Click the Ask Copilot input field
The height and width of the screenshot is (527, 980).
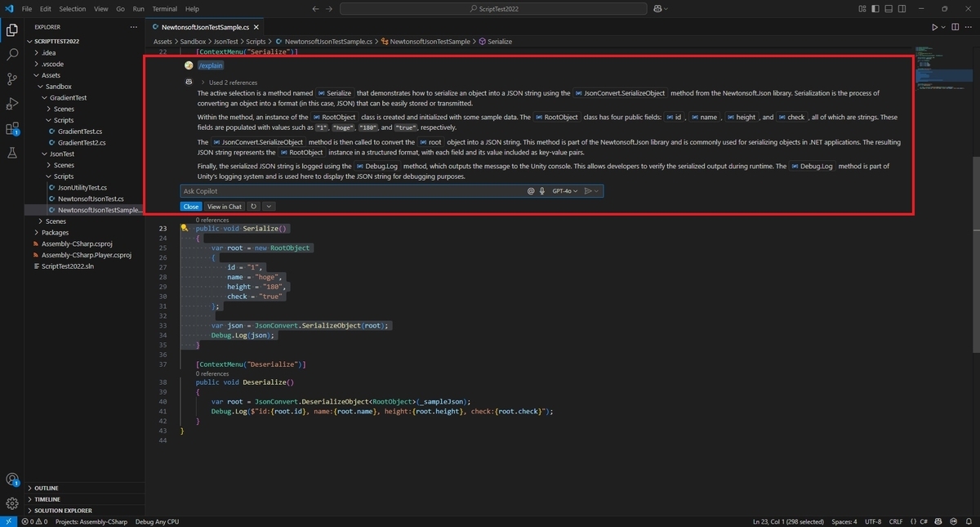pos(353,191)
